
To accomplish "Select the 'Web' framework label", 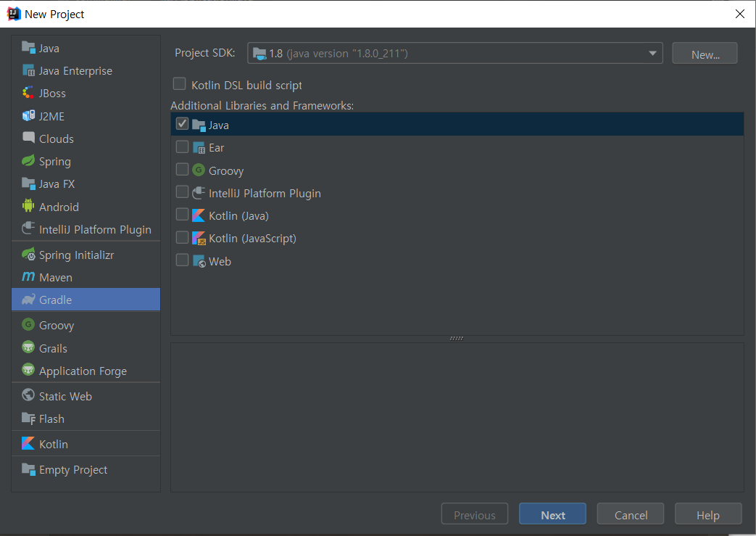I will coord(220,262).
